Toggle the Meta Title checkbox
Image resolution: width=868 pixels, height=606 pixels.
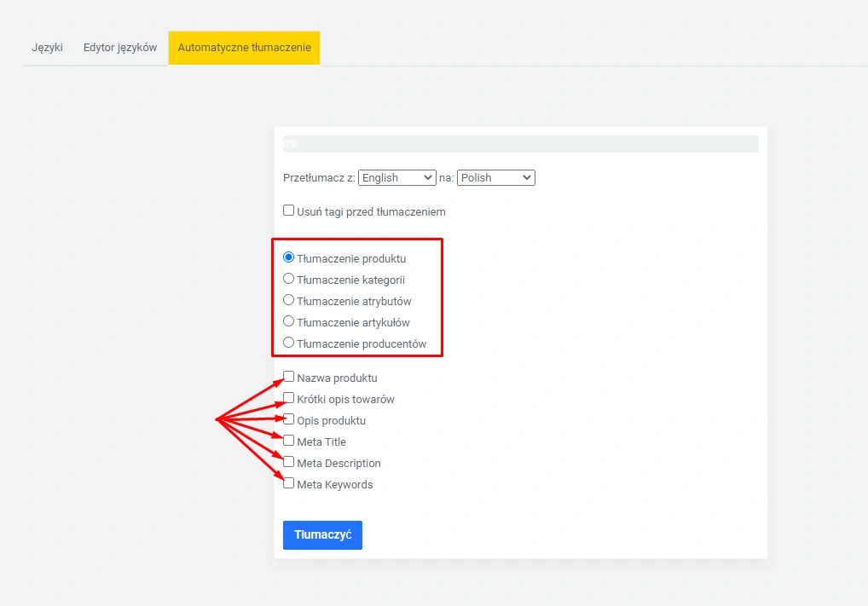[289, 441]
